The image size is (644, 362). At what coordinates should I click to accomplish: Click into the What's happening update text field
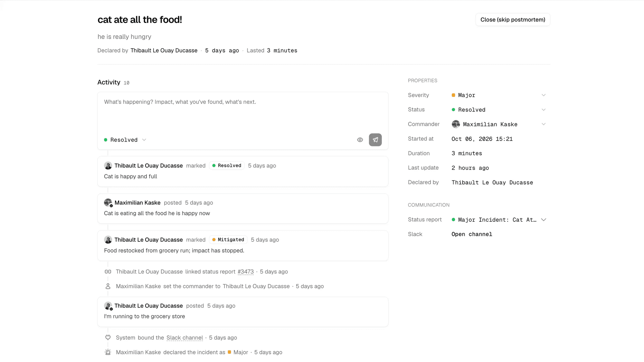pyautogui.click(x=243, y=111)
